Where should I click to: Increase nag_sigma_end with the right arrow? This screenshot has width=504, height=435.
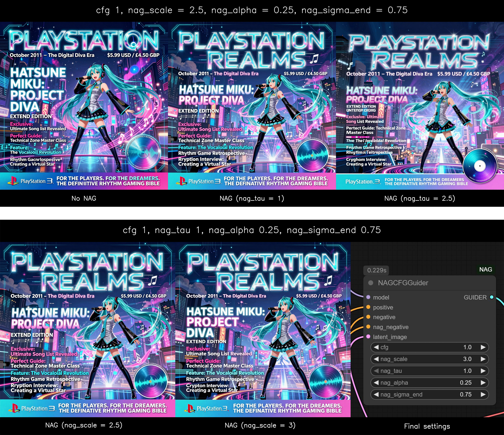pos(483,394)
